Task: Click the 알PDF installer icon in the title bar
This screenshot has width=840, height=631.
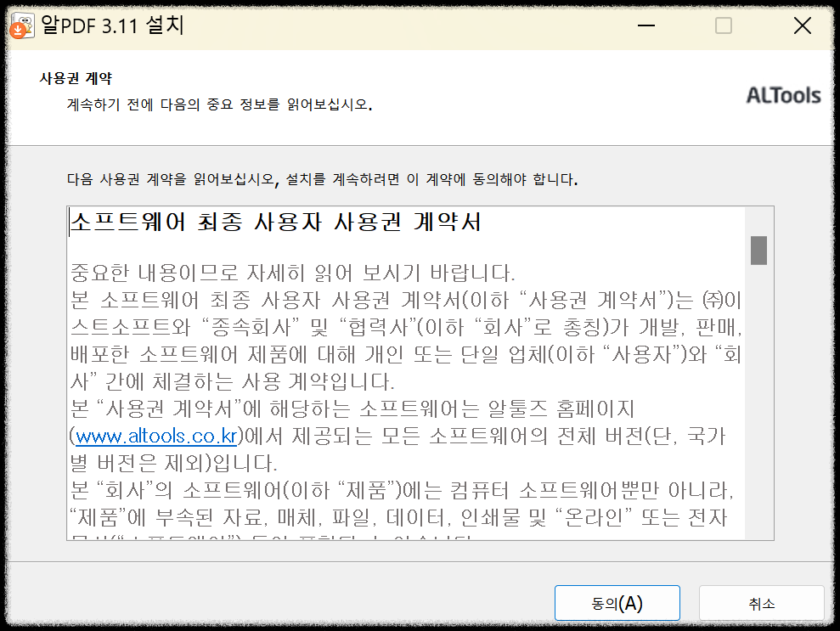Action: click(x=21, y=25)
